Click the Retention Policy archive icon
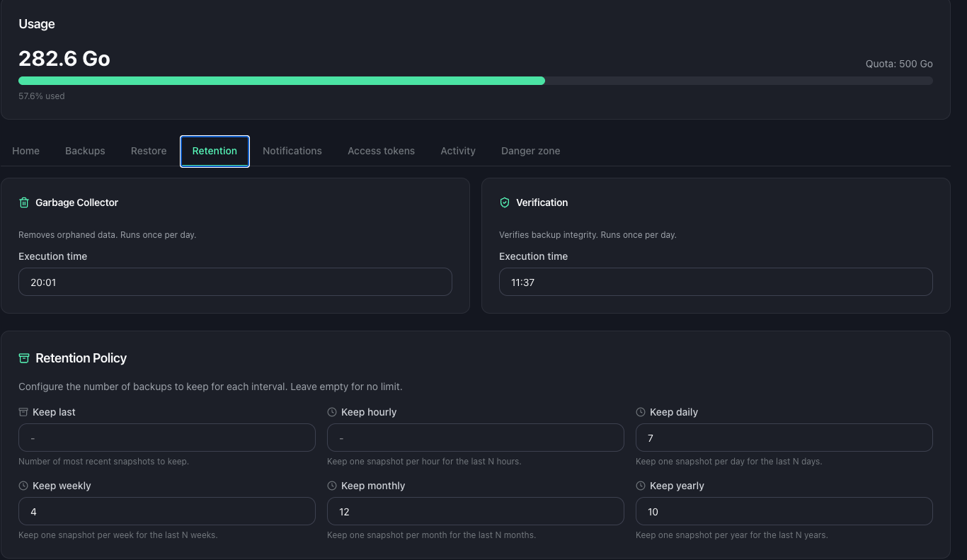This screenshot has width=967, height=560. point(24,358)
